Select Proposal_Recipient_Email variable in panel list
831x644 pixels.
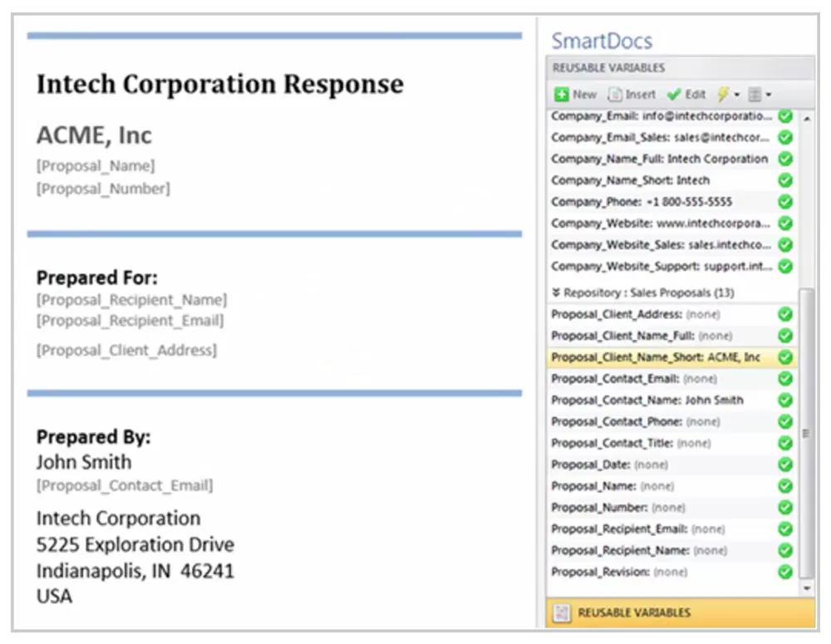[671, 529]
